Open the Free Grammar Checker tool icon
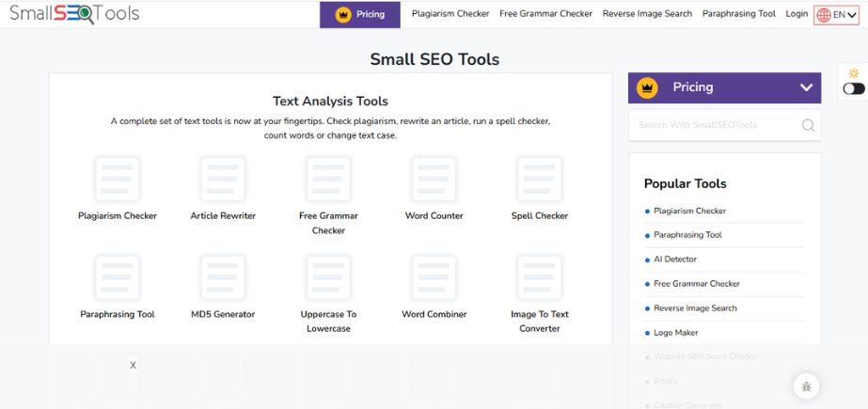The image size is (868, 409). (328, 180)
